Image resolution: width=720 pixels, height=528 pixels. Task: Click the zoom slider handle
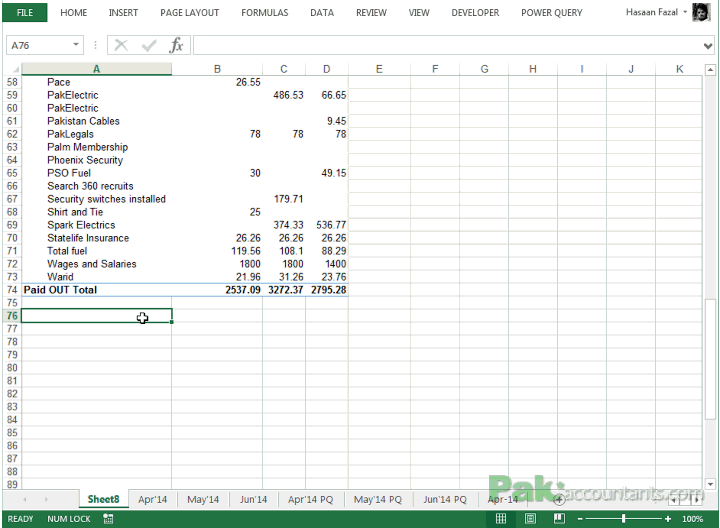pos(623,519)
